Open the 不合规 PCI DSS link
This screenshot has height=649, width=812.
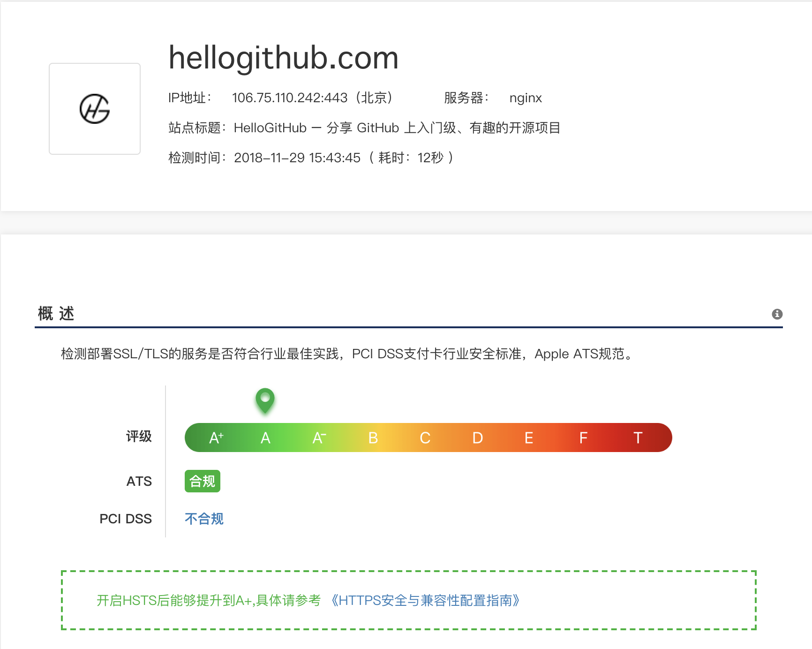click(x=204, y=519)
